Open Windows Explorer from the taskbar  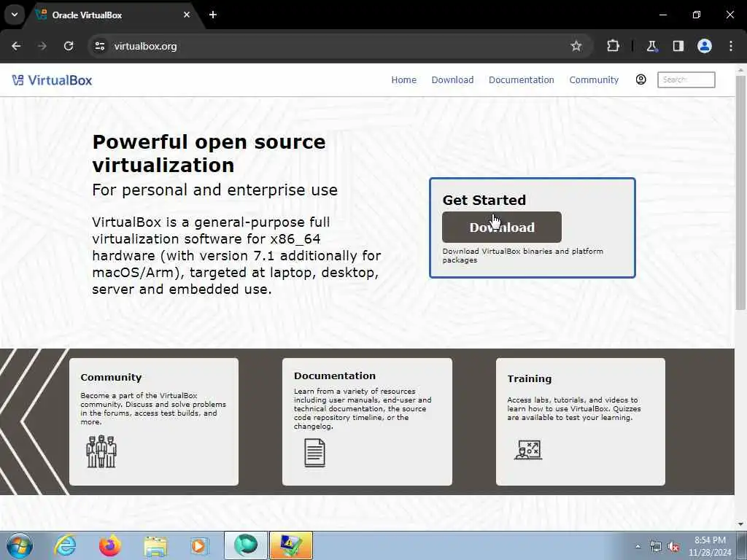click(x=155, y=546)
